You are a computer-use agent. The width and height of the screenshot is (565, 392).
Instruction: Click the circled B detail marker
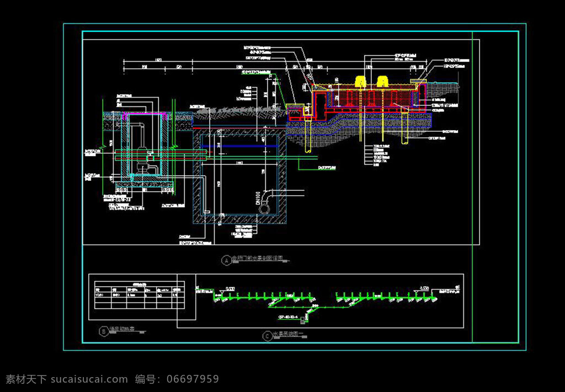coord(103,331)
